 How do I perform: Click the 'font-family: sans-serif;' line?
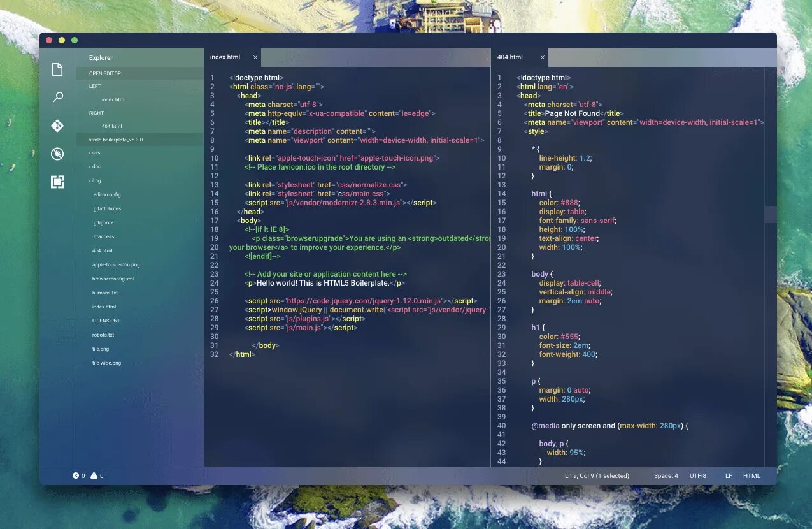578,221
